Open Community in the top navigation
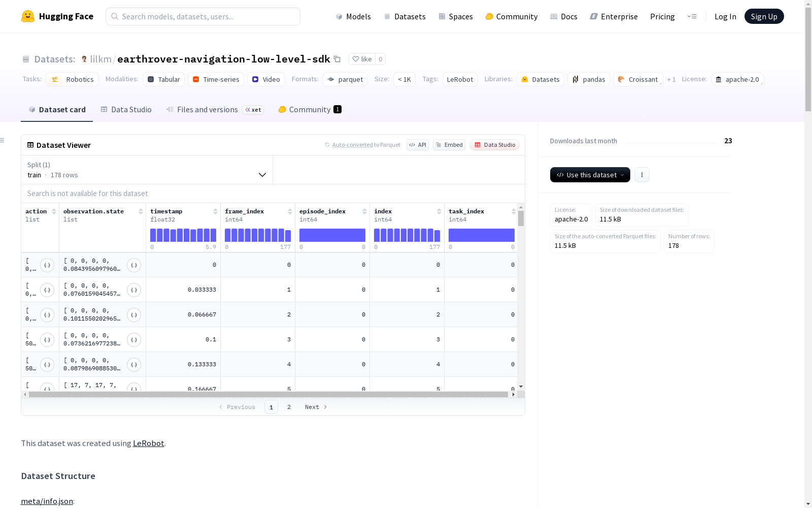Viewport: 812px width, 508px height. 512,16
